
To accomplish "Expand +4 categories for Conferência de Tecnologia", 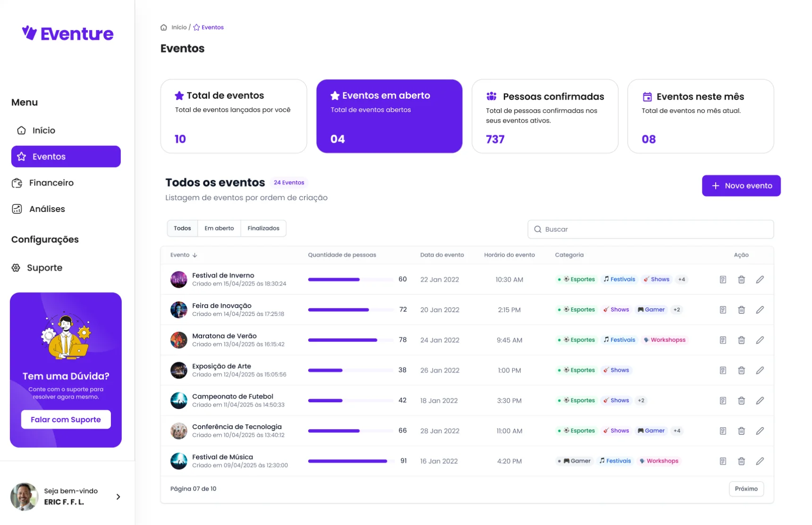I will tap(677, 431).
